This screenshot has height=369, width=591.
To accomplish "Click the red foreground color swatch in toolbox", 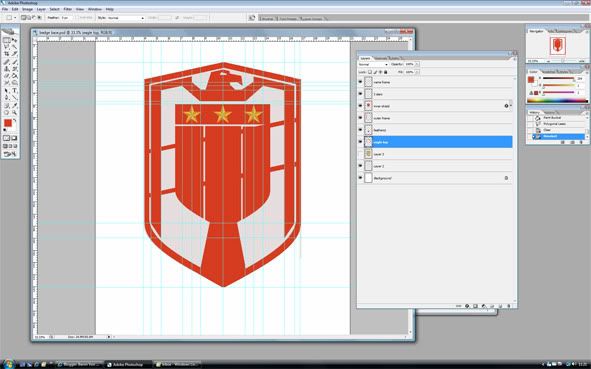I will (8, 124).
